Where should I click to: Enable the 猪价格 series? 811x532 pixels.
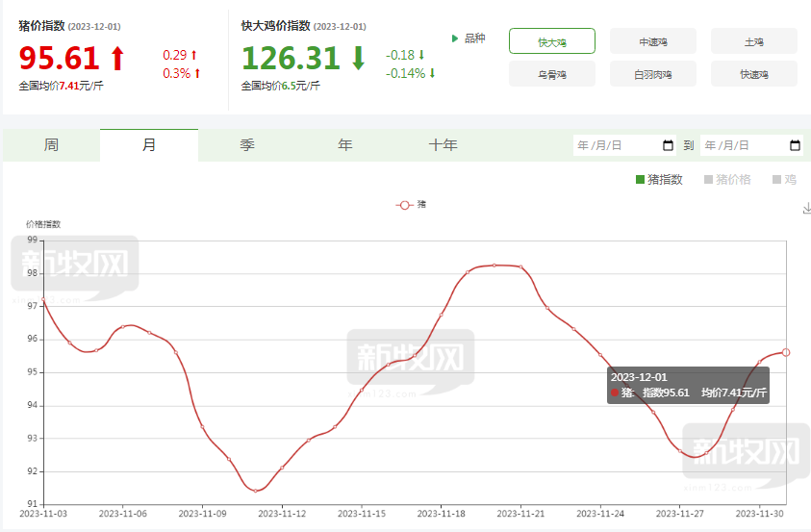[727, 179]
